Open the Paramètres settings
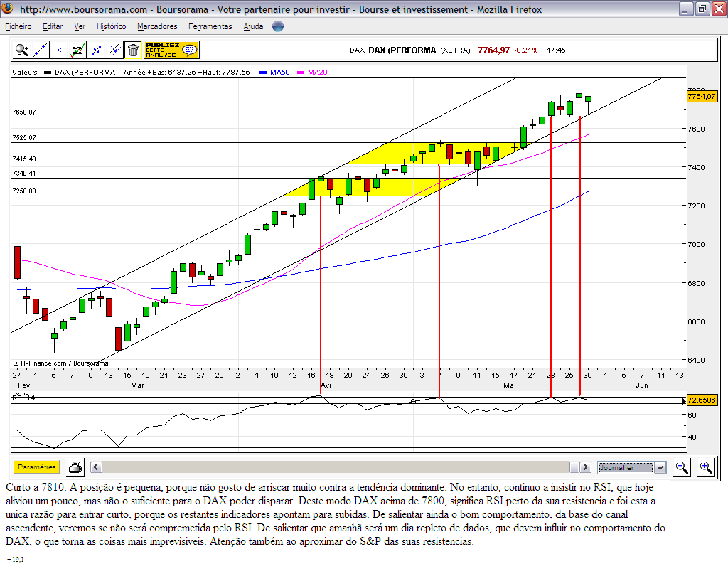 [37, 467]
